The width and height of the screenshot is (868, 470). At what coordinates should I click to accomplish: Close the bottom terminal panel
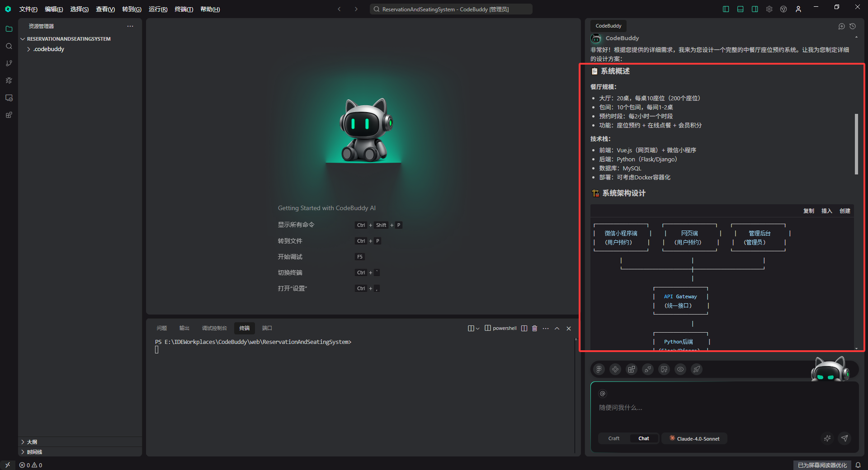[x=569, y=329]
